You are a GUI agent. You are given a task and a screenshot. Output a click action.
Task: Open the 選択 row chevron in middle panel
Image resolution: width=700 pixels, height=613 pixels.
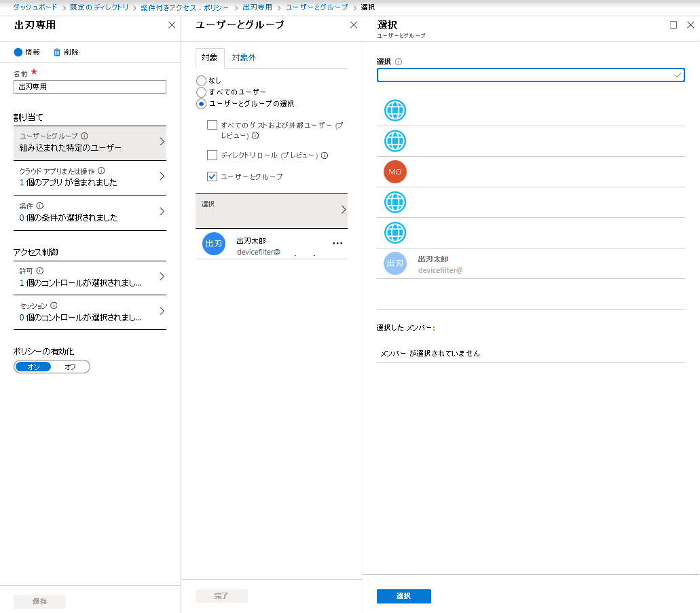point(344,210)
